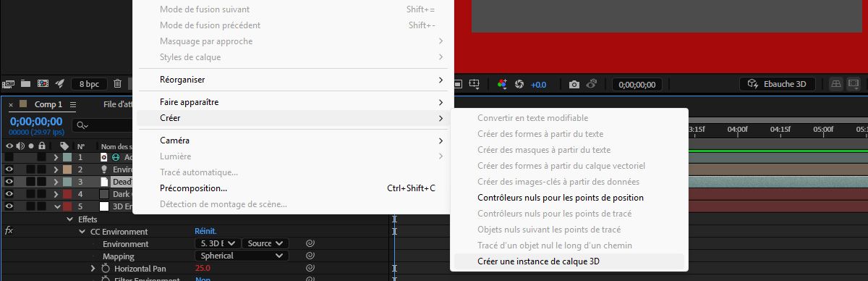868x281 pixels.
Task: Click red label color swatch of layer 5
Action: click(x=67, y=206)
